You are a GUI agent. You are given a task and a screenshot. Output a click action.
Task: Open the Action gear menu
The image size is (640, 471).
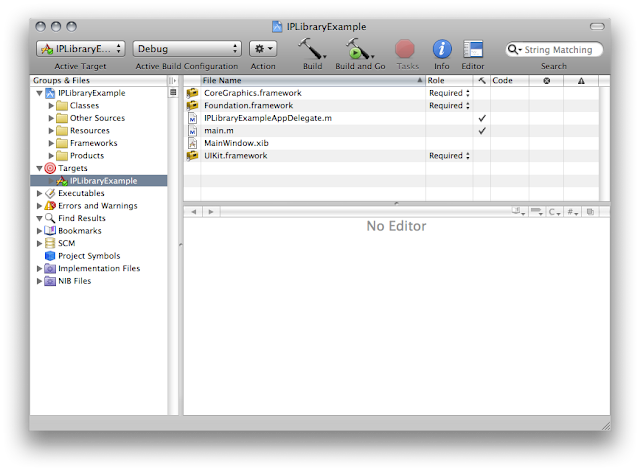pos(263,49)
